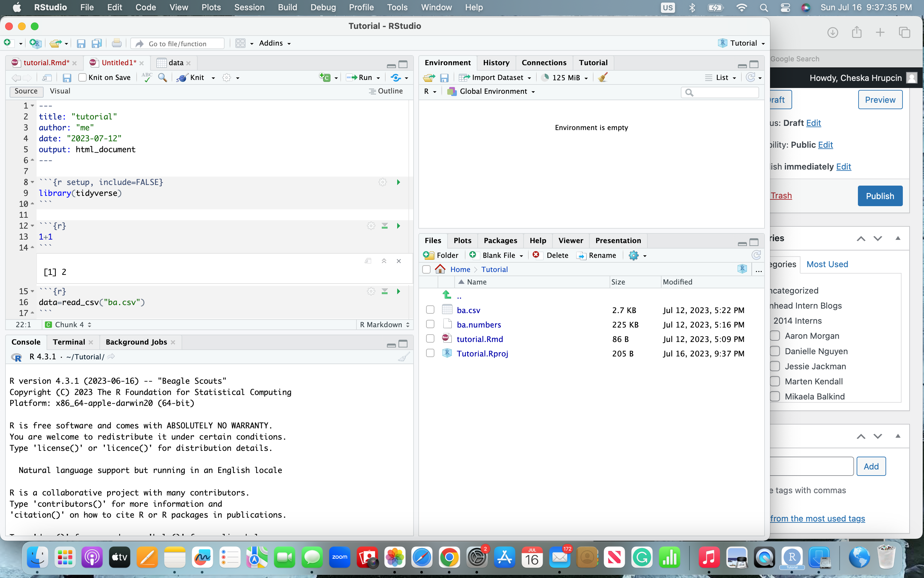Click Go to parent directory up-arrow icon

click(447, 294)
